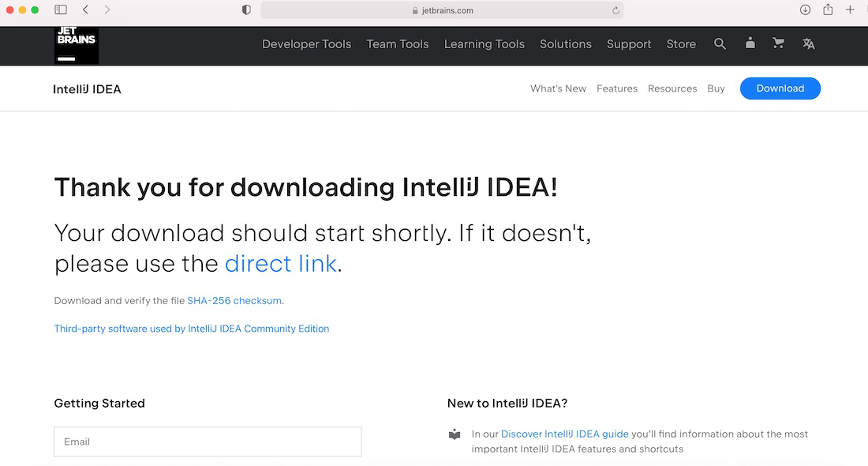Open the Discover IntelliJ IDEA guide link

pyautogui.click(x=565, y=434)
